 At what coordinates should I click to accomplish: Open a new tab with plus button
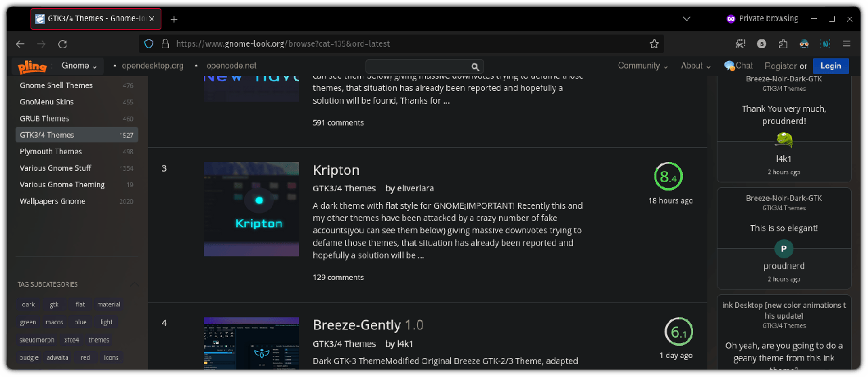pyautogui.click(x=174, y=19)
